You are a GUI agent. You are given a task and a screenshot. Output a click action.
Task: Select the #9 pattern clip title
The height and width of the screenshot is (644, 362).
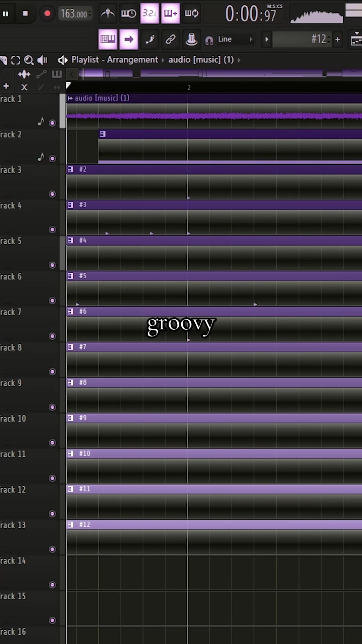[x=83, y=418]
